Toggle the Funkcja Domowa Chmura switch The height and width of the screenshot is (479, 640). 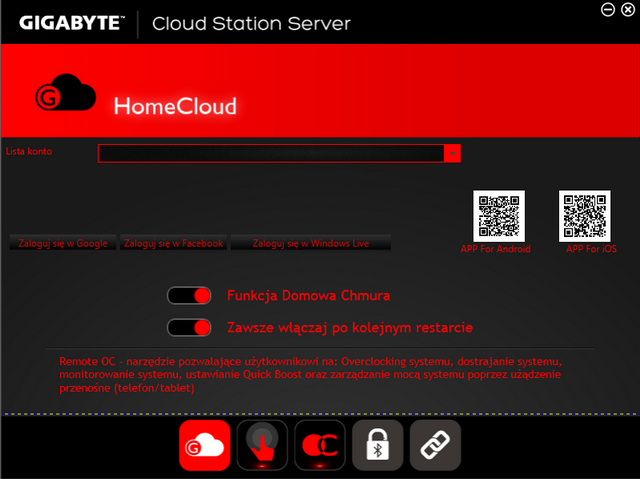click(189, 295)
